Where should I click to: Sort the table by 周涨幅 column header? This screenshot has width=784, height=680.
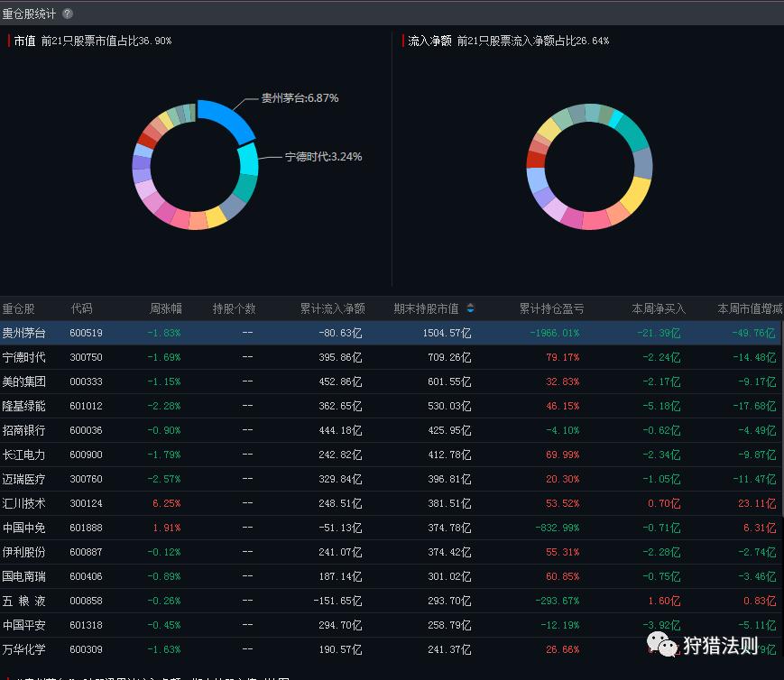[165, 308]
